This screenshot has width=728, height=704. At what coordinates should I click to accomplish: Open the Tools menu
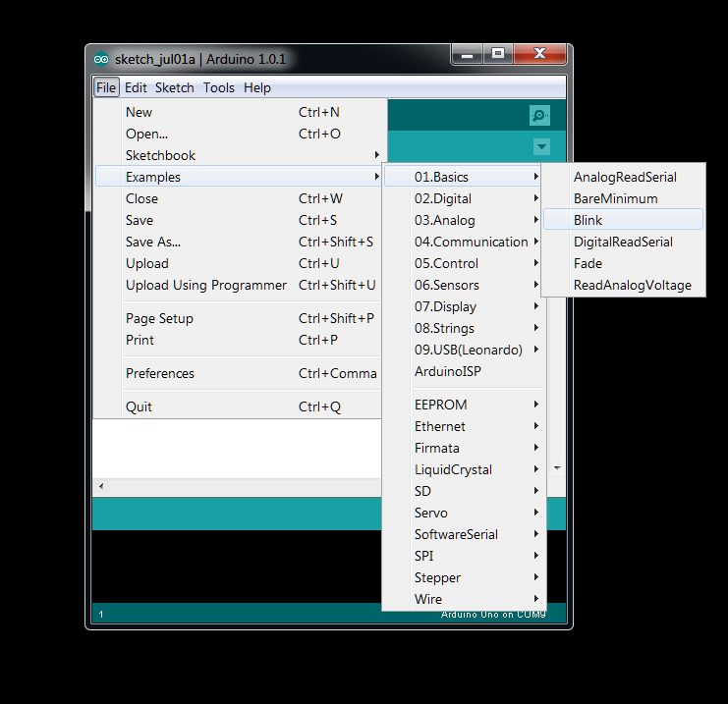pos(219,87)
